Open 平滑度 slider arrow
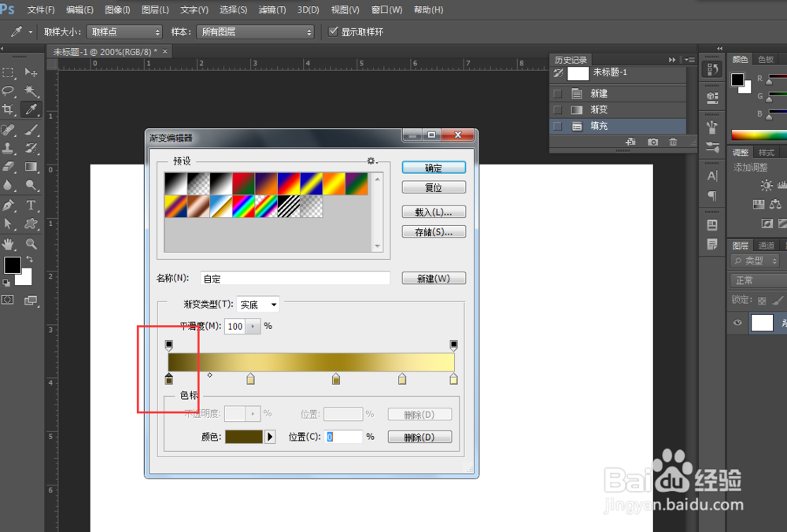787x532 pixels. [253, 327]
